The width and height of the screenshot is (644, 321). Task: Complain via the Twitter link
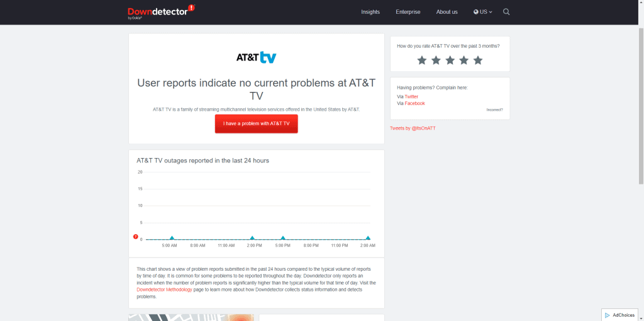pos(411,96)
